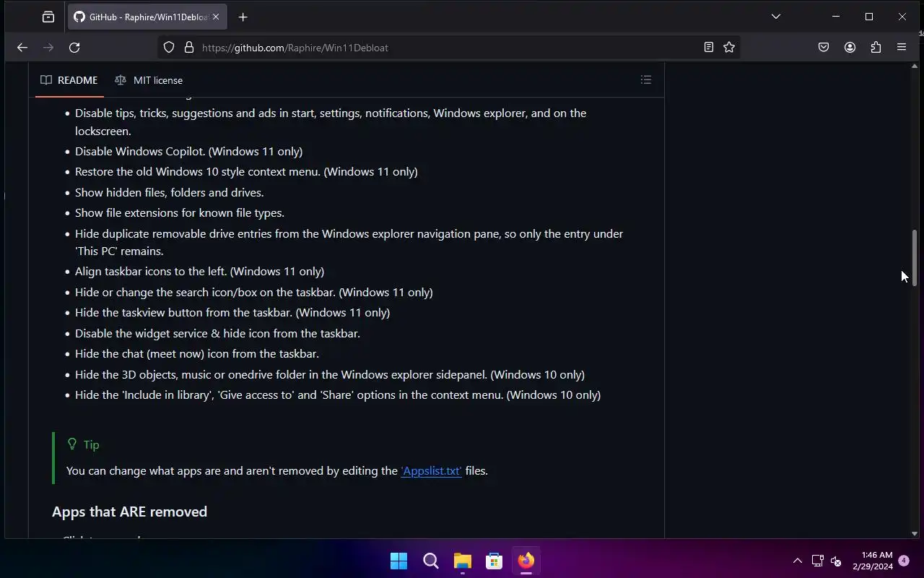Open the 'Appslist.txt' link
The height and width of the screenshot is (578, 924).
point(431,471)
